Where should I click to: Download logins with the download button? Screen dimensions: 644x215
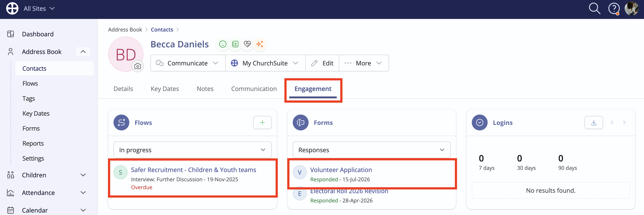(x=593, y=122)
